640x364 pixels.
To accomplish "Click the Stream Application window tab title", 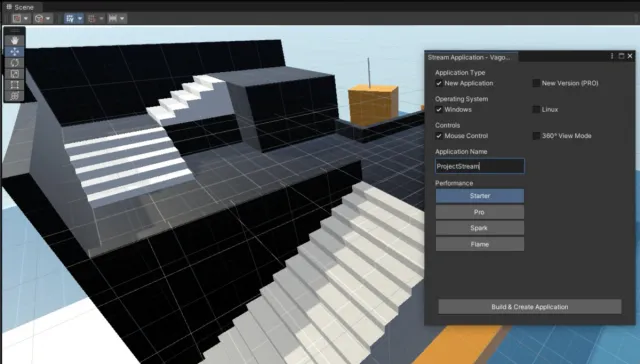I will [469, 57].
